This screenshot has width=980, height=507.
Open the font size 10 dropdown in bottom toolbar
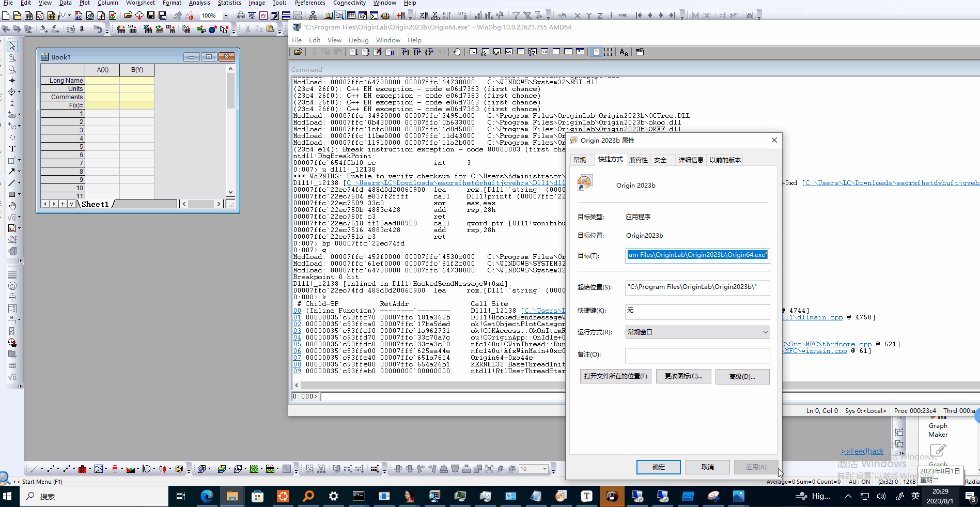[545, 469]
